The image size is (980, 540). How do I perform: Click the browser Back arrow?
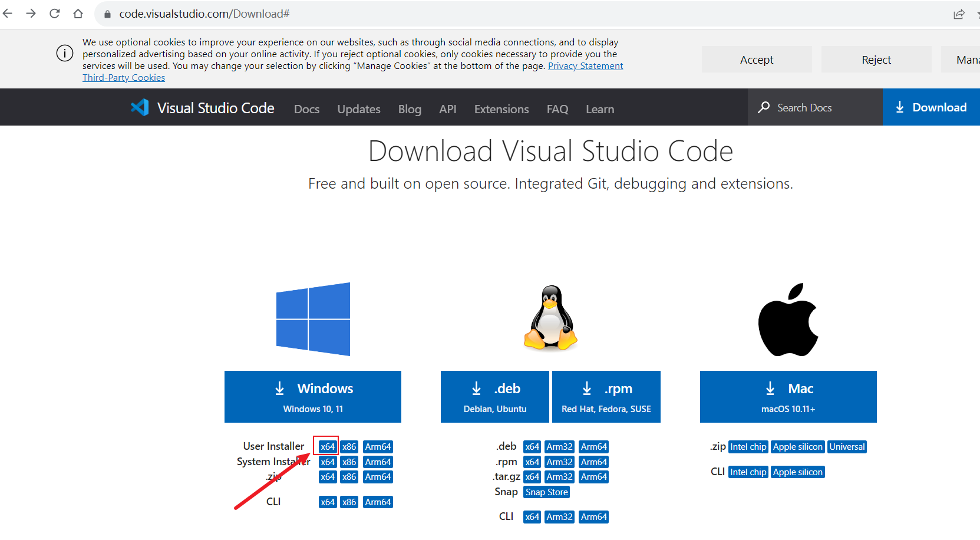coord(8,14)
